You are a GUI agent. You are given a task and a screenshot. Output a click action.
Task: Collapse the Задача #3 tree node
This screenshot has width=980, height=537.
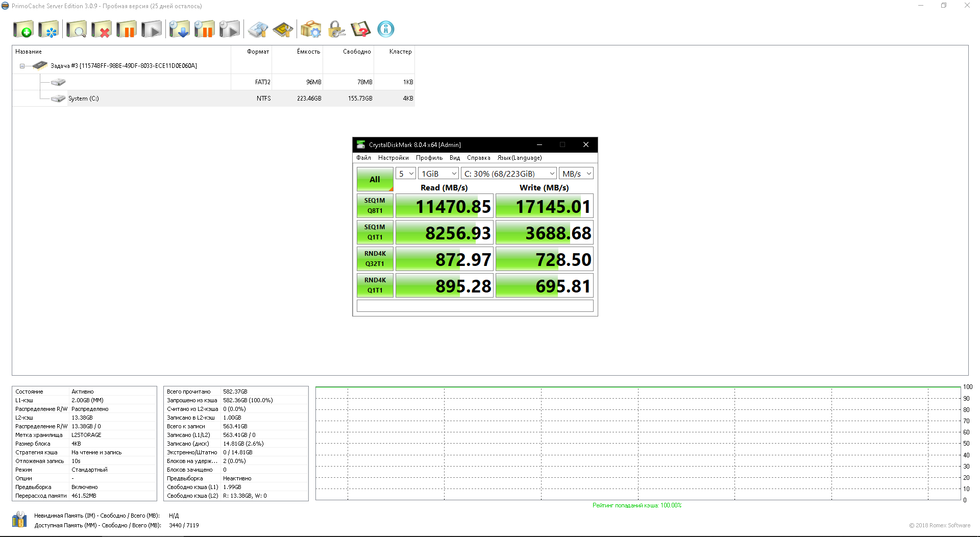coord(22,66)
